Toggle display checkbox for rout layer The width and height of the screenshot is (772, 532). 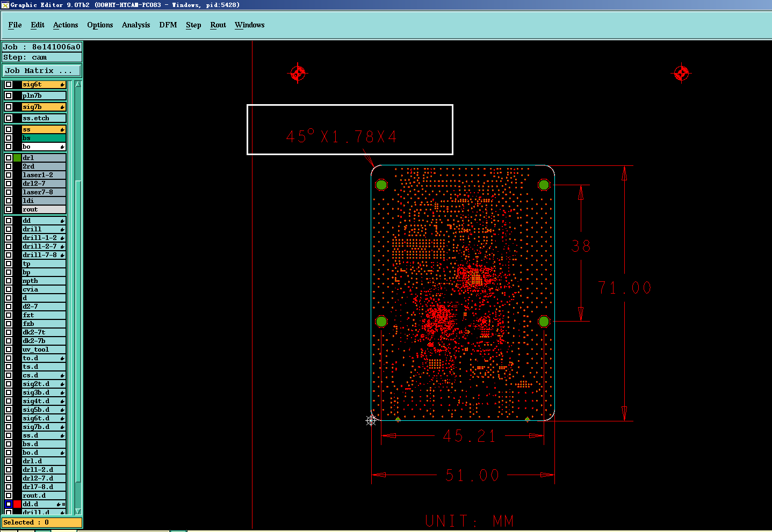tap(9, 209)
